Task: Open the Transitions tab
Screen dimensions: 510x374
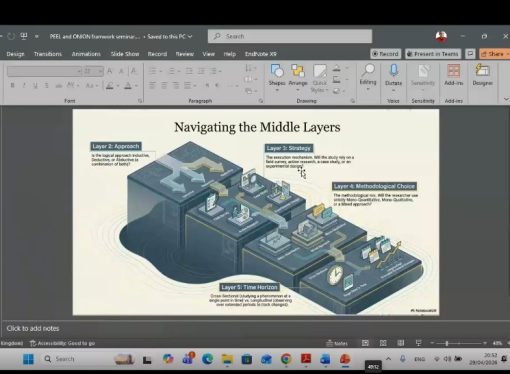Action: pos(48,54)
